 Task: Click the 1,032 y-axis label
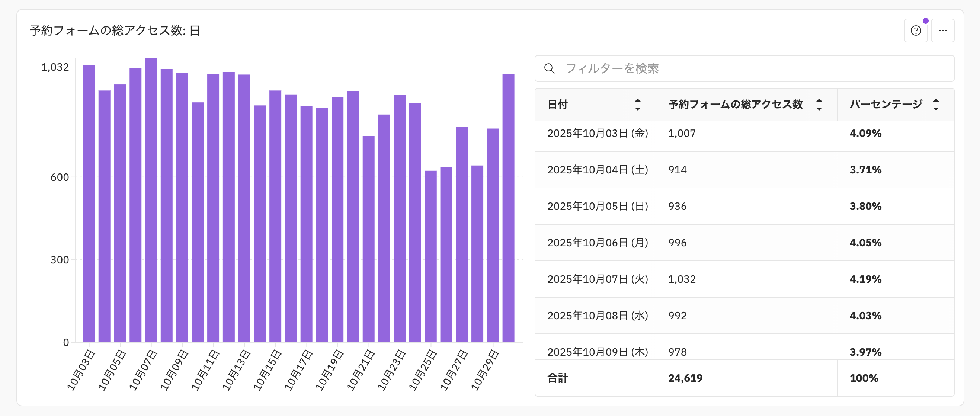click(55, 67)
